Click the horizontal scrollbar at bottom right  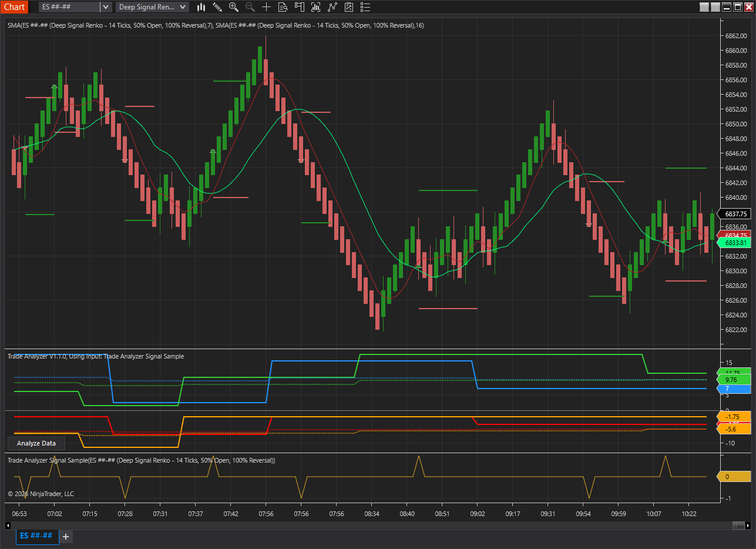[x=738, y=525]
